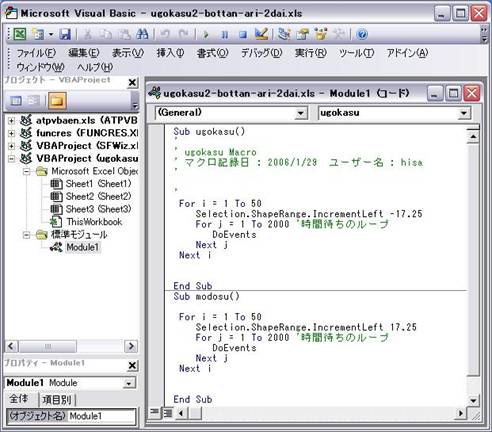Toggle Folders view in project panel
The image size is (492, 432).
[57, 100]
